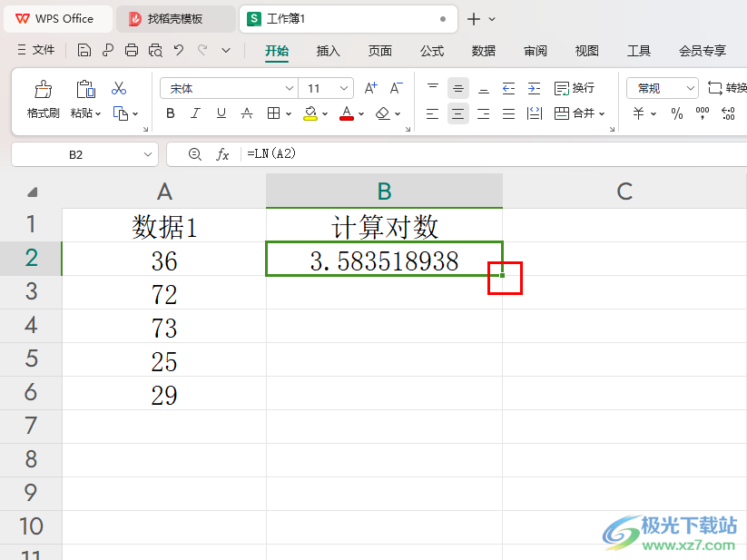Click the thousands separator icon
Image resolution: width=747 pixels, height=560 pixels.
703,113
